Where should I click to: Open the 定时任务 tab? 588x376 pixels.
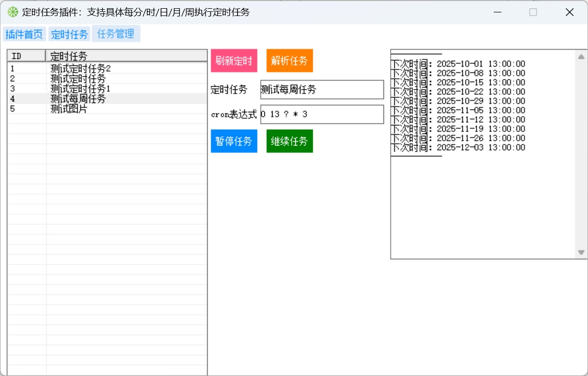(x=70, y=35)
